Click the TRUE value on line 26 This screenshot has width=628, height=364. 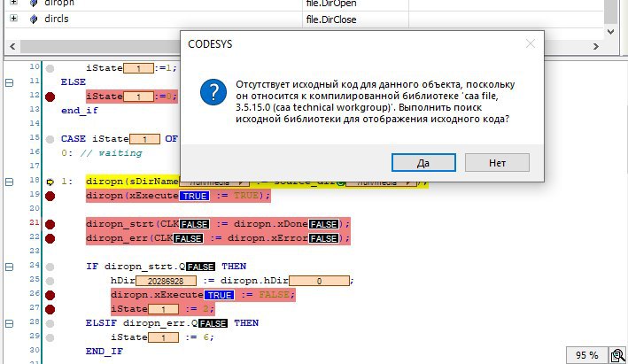[219, 295]
